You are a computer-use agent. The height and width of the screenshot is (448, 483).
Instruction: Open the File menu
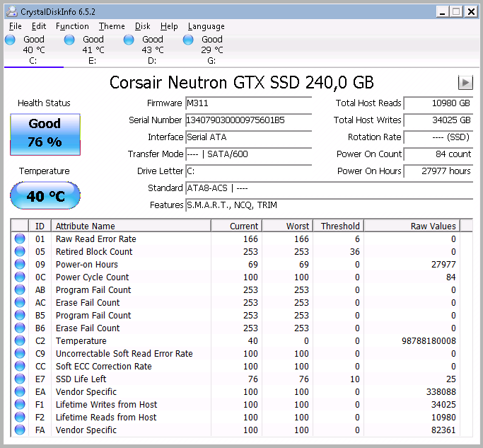(x=15, y=26)
